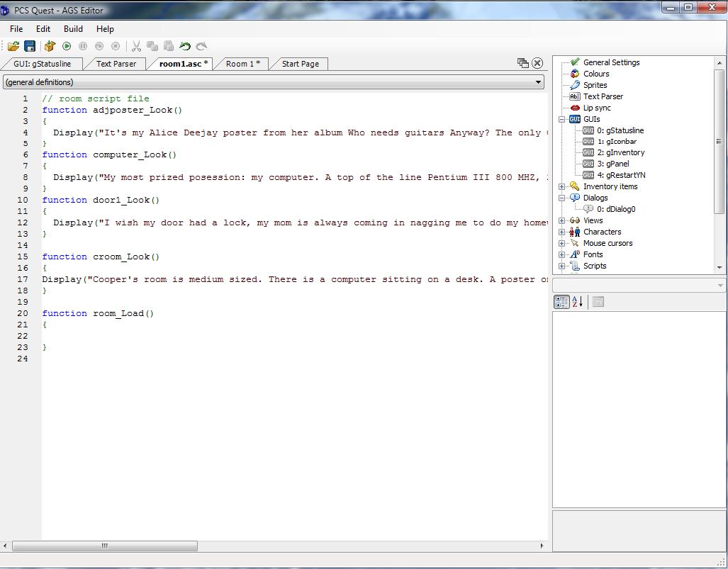
Task: Save the game with the floppy icon
Action: pyautogui.click(x=30, y=46)
